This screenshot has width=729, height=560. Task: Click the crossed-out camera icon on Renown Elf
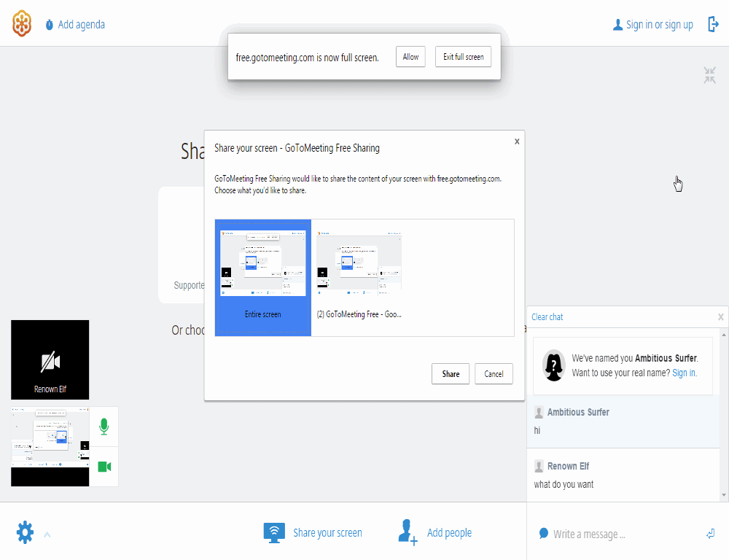[x=50, y=362]
